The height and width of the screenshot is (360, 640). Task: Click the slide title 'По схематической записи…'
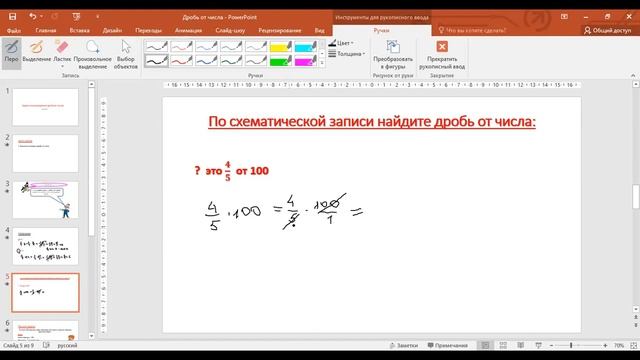tap(372, 122)
